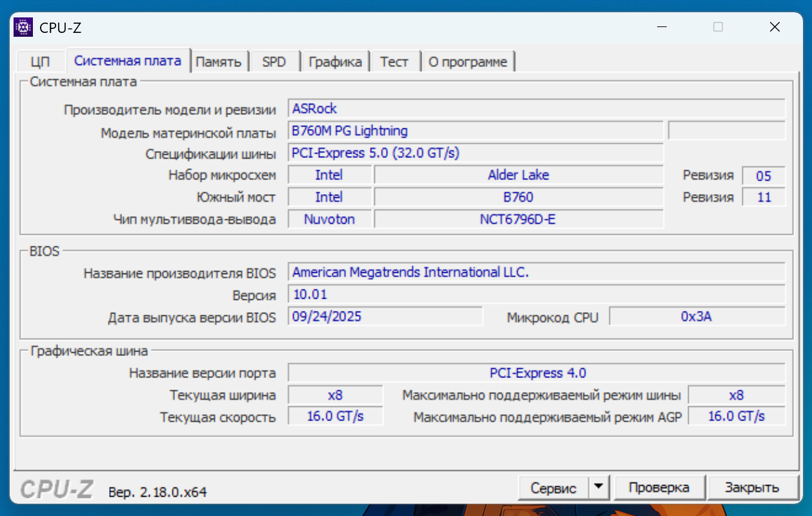Viewport: 812px width, 516px height.
Task: Click the Дата выпуска версии BIOS label
Action: coord(192,317)
